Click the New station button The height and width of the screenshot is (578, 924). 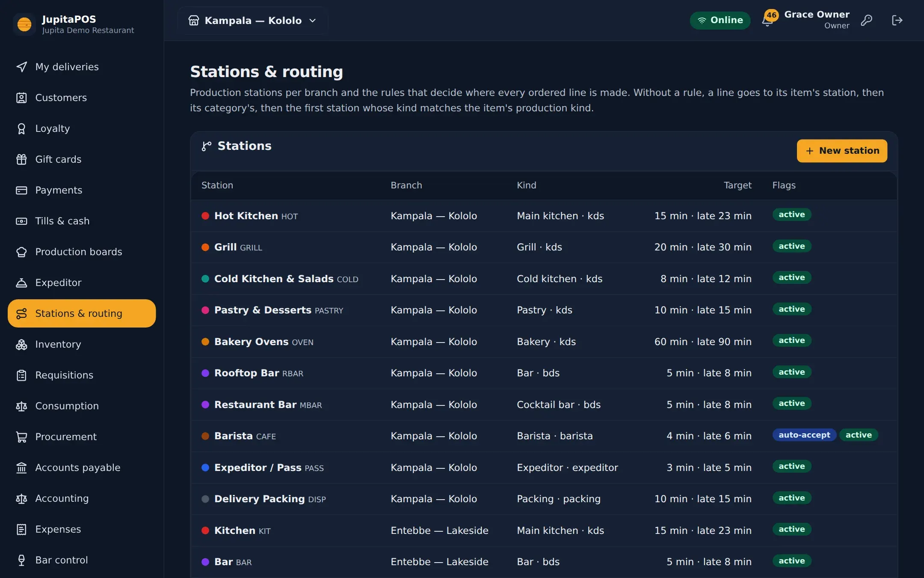[x=842, y=151]
